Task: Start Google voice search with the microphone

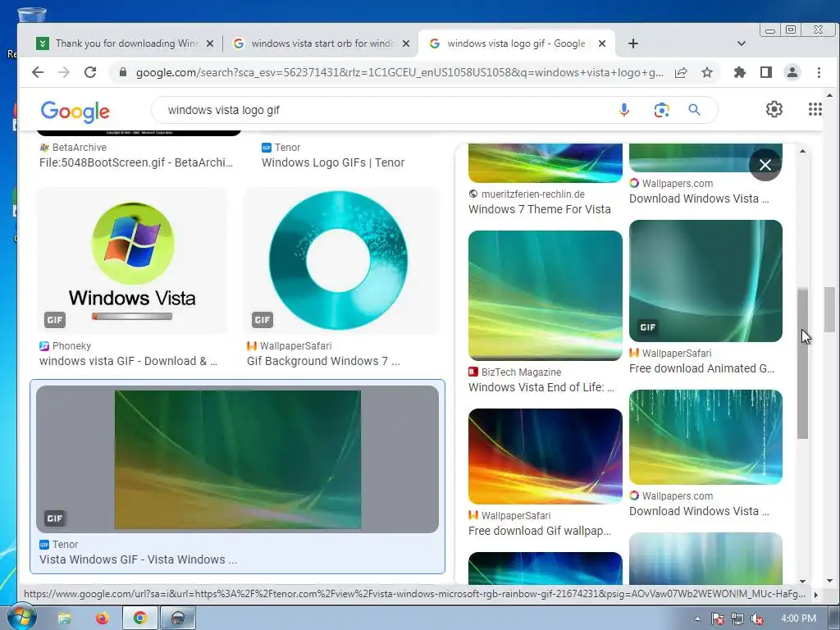Action: 624,110
